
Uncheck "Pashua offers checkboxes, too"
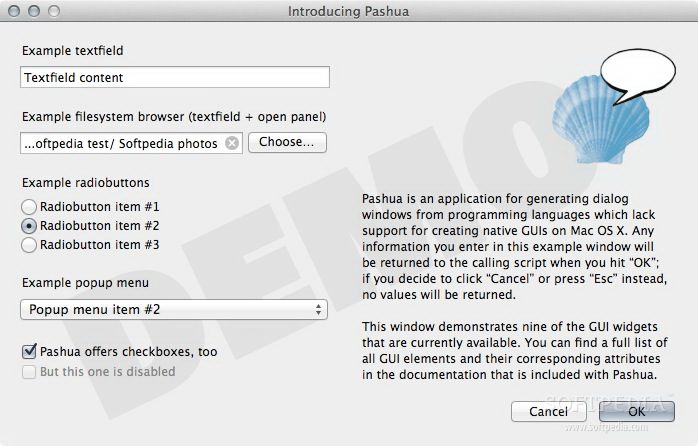[28, 352]
